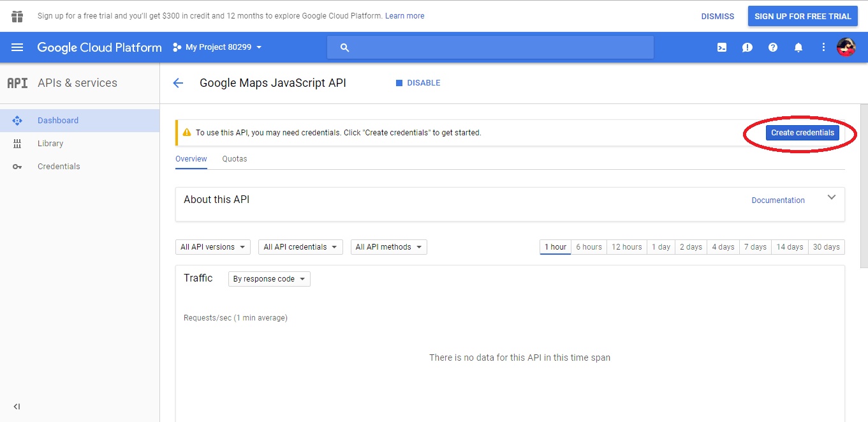This screenshot has width=868, height=422.
Task: Click the search input field
Action: coord(490,47)
